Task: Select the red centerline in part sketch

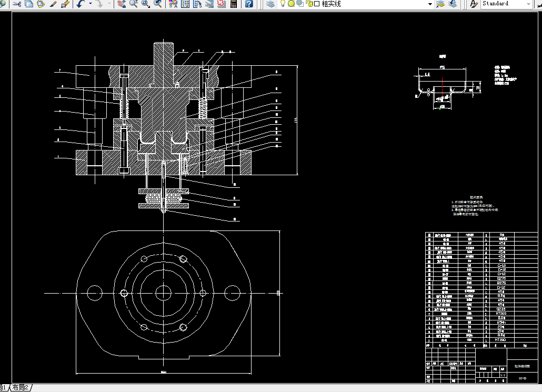Action: click(442, 87)
